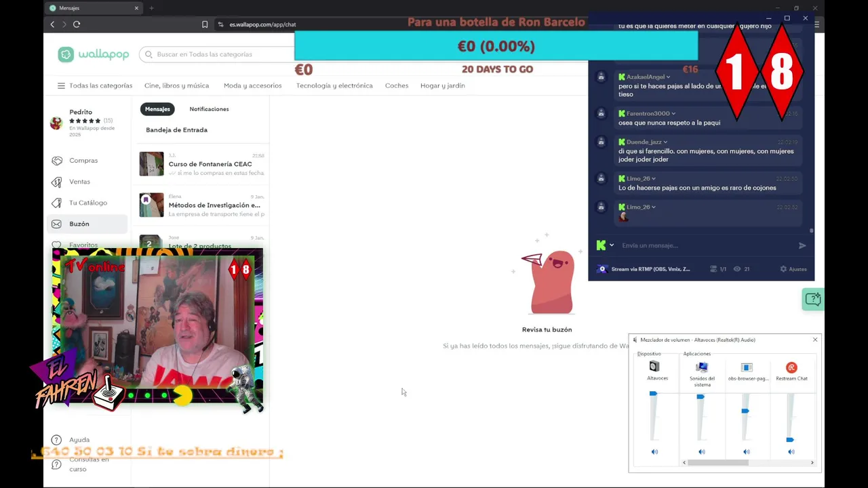The image size is (868, 488).
Task: Open a new browser tab with plus
Action: 151,8
